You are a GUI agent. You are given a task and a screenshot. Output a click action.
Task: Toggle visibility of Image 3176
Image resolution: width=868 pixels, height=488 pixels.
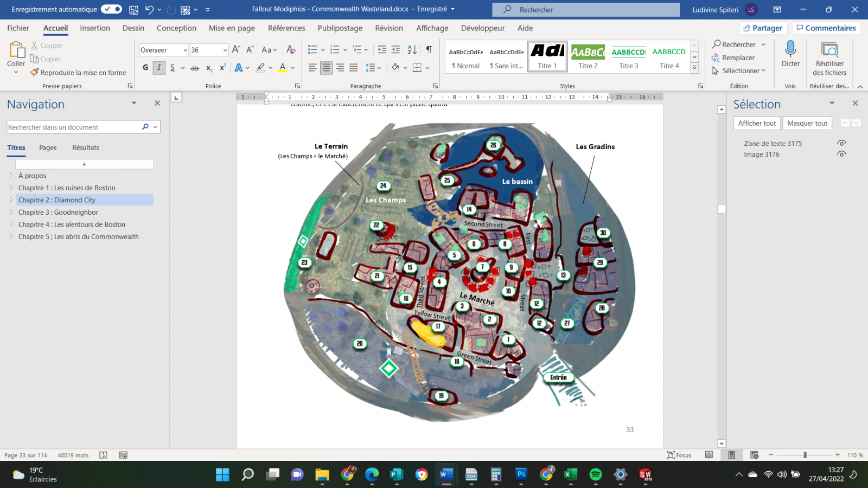tap(841, 155)
